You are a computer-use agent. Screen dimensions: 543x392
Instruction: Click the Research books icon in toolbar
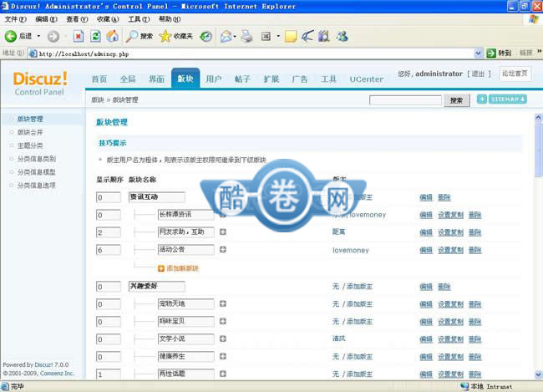324,36
